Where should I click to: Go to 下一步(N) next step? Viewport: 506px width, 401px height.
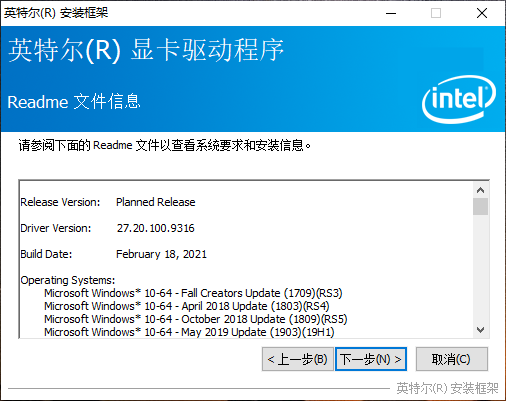click(371, 359)
